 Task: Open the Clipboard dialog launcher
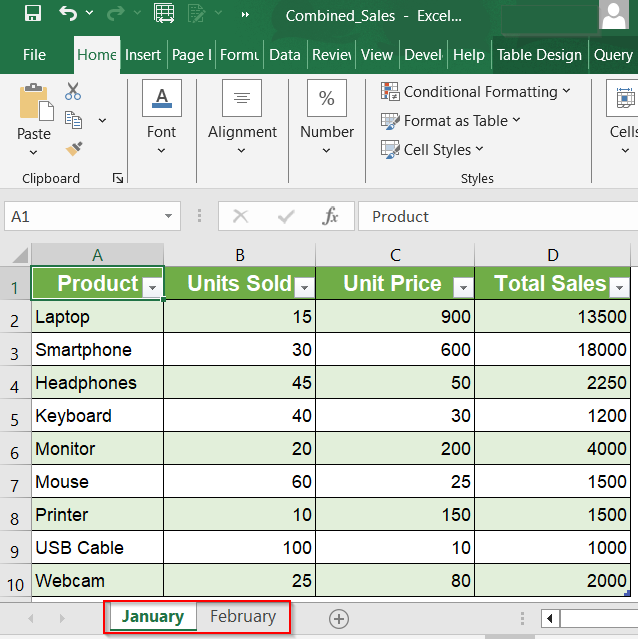[118, 178]
